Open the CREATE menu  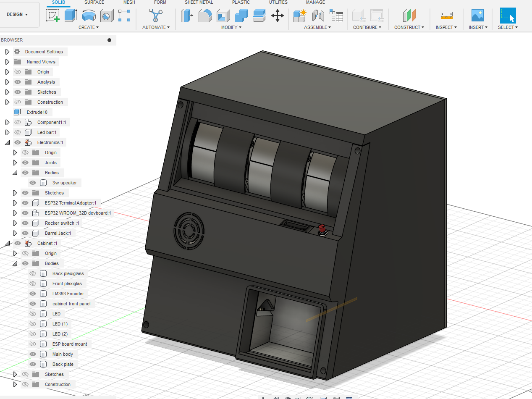pos(89,27)
